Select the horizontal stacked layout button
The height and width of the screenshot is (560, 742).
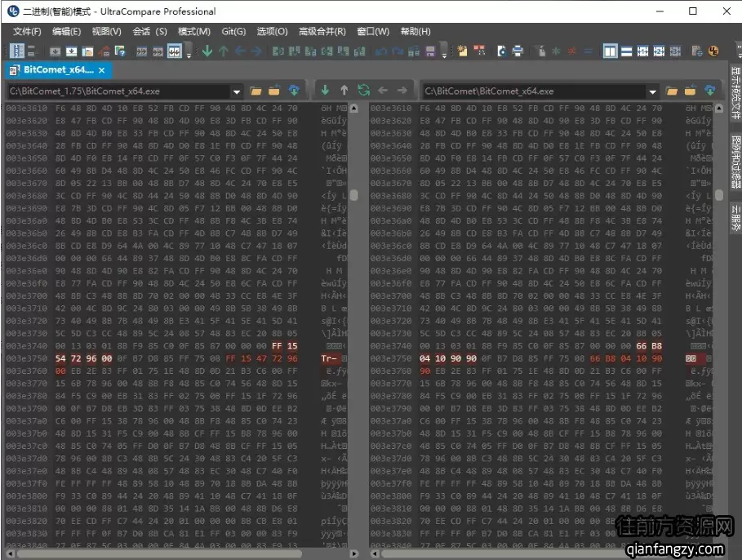[x=627, y=51]
